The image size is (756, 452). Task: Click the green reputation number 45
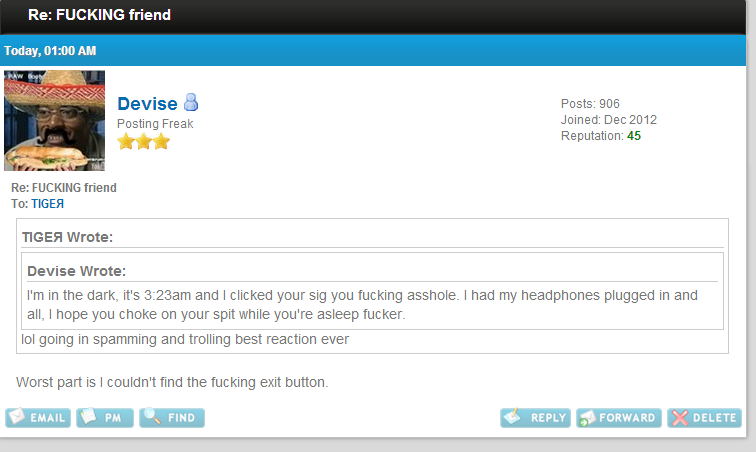coord(634,136)
